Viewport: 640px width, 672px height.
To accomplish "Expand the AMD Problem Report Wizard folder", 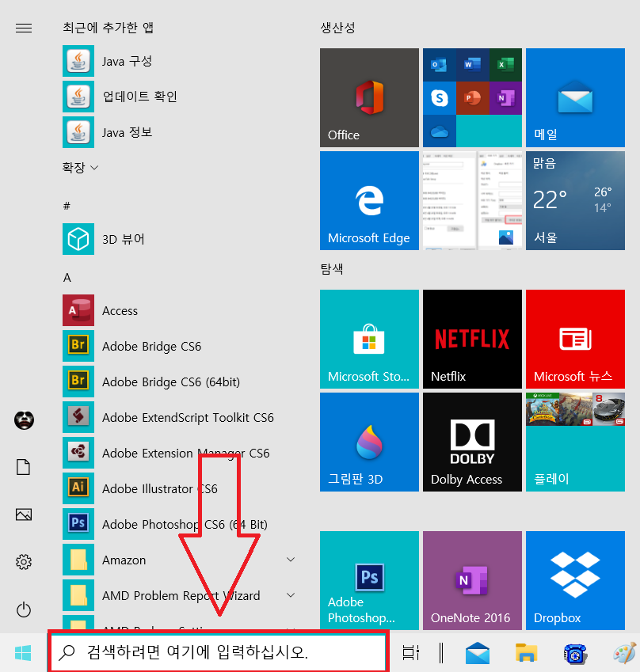I will pyautogui.click(x=179, y=595).
